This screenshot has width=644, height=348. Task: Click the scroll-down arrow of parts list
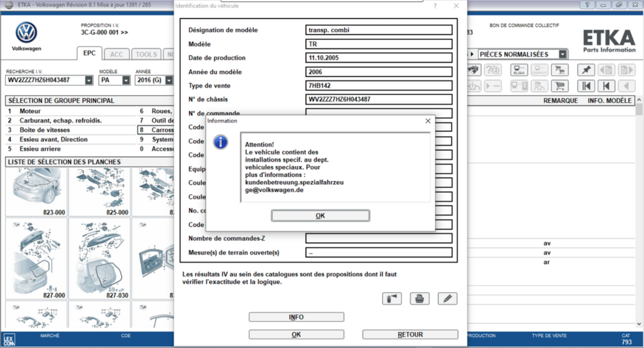click(639, 324)
